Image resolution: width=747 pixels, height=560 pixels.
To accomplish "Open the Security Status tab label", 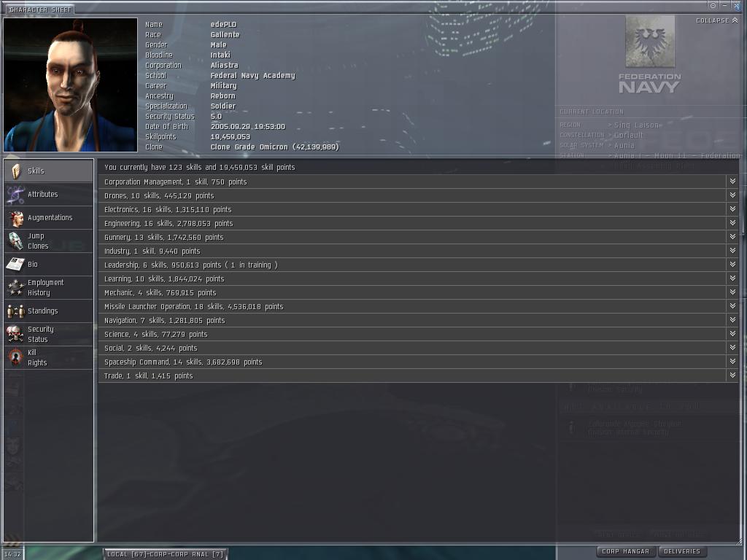I will [41, 334].
